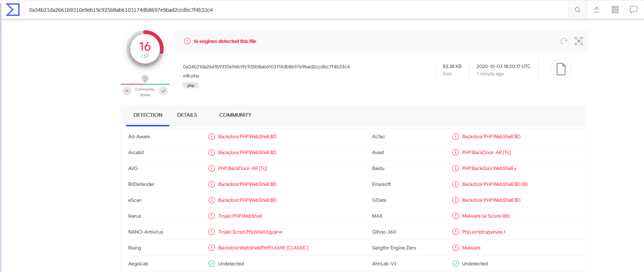Open the VirusTotal home logo
Screen dimensions: 644x272
point(13,10)
